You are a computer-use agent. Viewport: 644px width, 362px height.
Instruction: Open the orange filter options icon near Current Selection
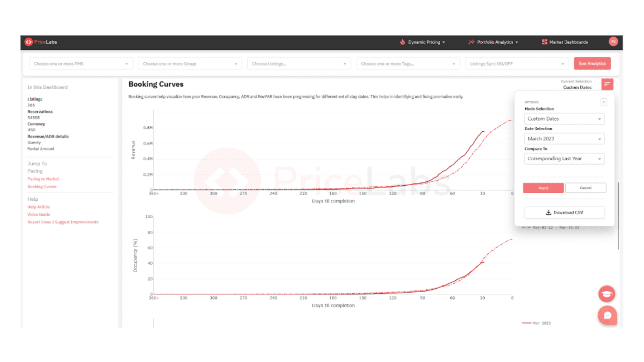[x=607, y=84]
